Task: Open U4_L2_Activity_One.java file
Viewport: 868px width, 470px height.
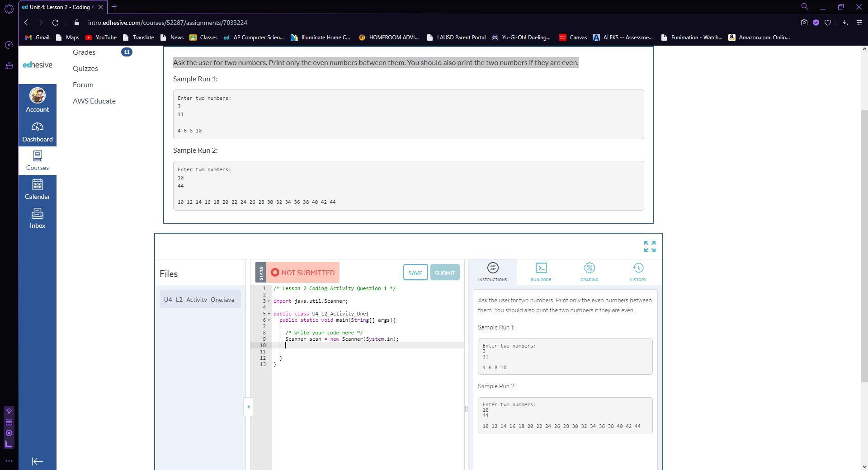Action: [x=199, y=300]
